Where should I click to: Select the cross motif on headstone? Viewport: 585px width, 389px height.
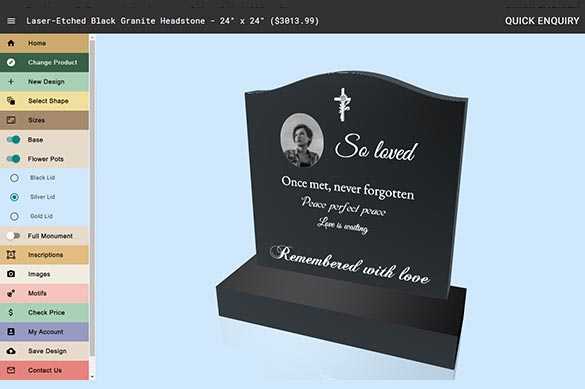342,104
